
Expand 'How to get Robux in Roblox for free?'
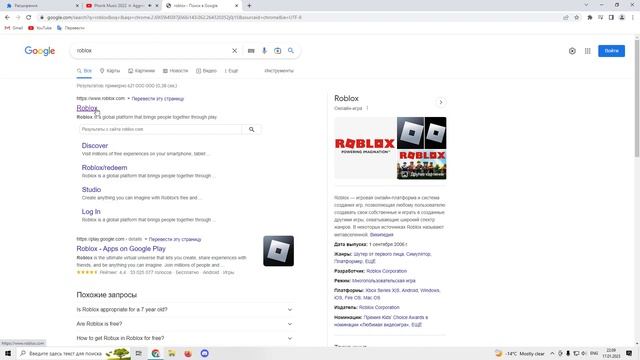coord(185,338)
